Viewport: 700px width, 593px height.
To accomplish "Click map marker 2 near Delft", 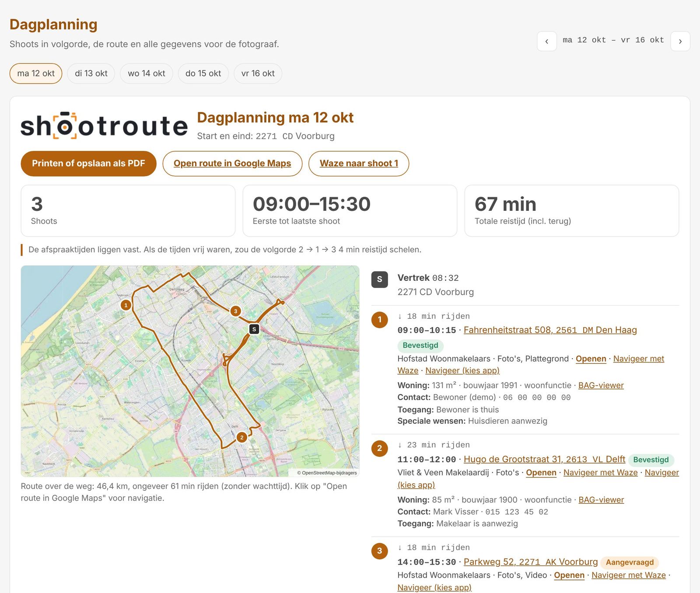I will pos(241,437).
